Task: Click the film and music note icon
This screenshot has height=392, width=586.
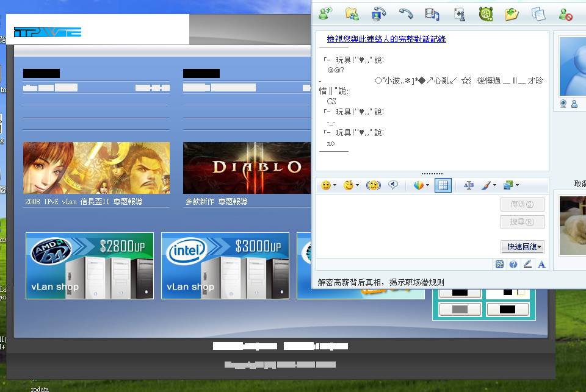Action: 432,14
